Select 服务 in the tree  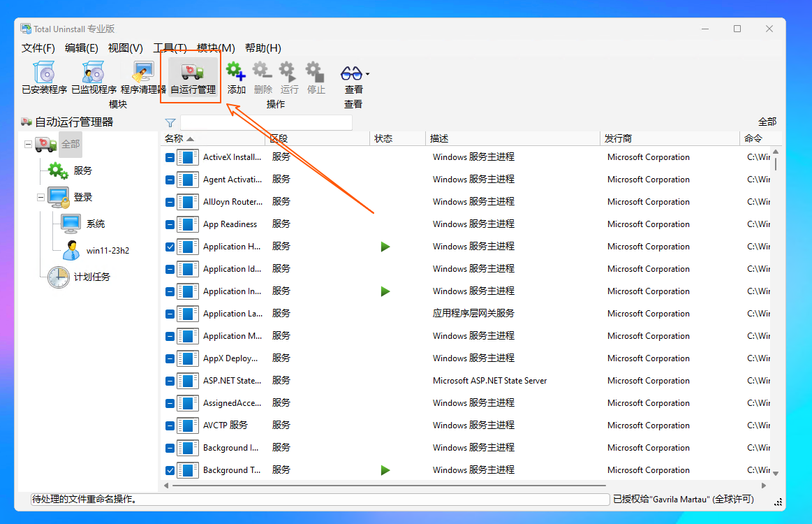[83, 170]
